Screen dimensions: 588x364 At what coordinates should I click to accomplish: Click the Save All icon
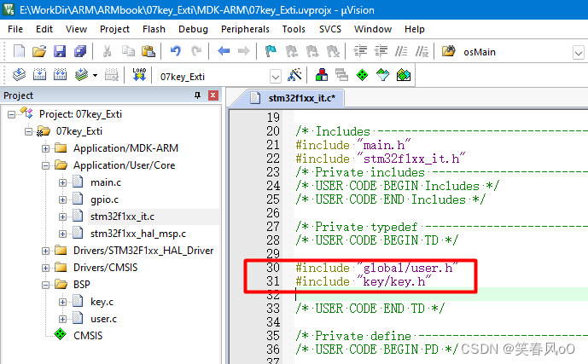[80, 51]
